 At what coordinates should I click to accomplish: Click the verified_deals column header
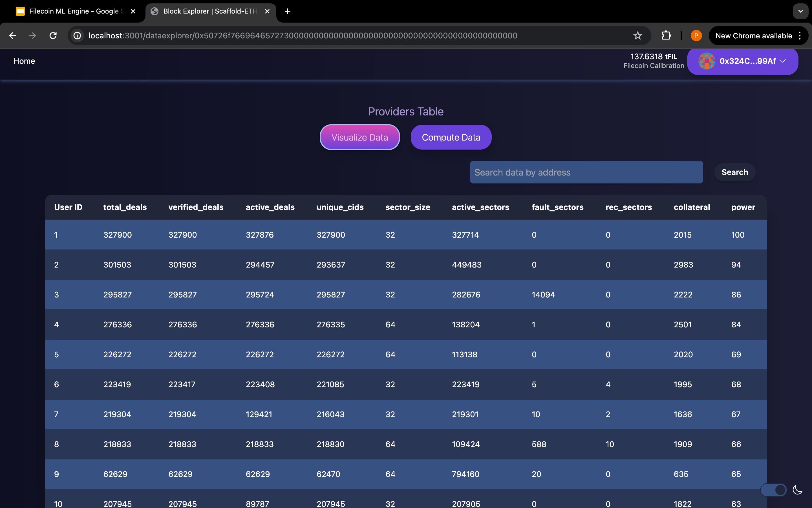pyautogui.click(x=196, y=207)
